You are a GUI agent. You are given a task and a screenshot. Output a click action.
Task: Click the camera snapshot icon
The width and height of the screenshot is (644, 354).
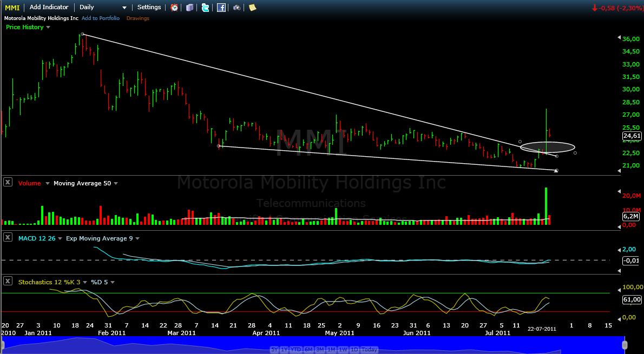[237, 8]
